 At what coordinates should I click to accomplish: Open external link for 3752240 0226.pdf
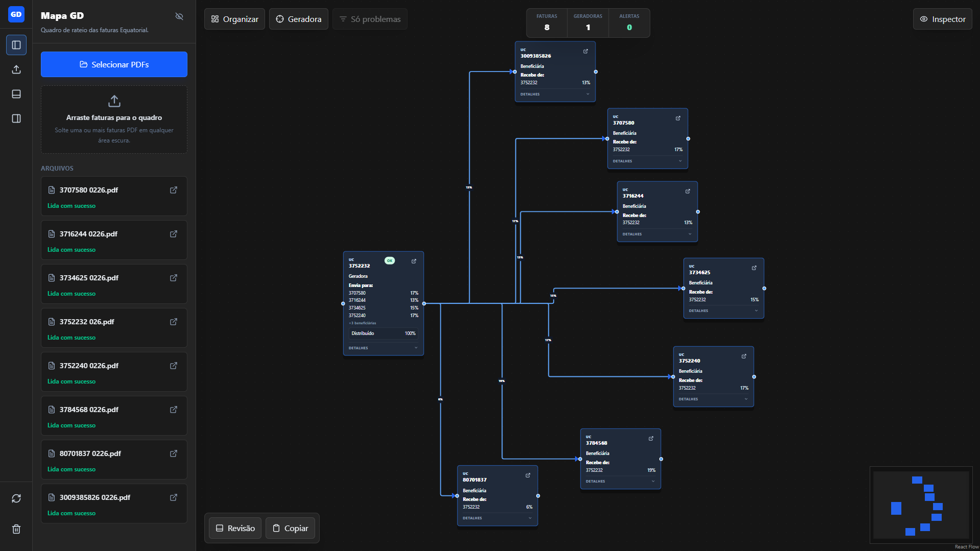coord(174,366)
